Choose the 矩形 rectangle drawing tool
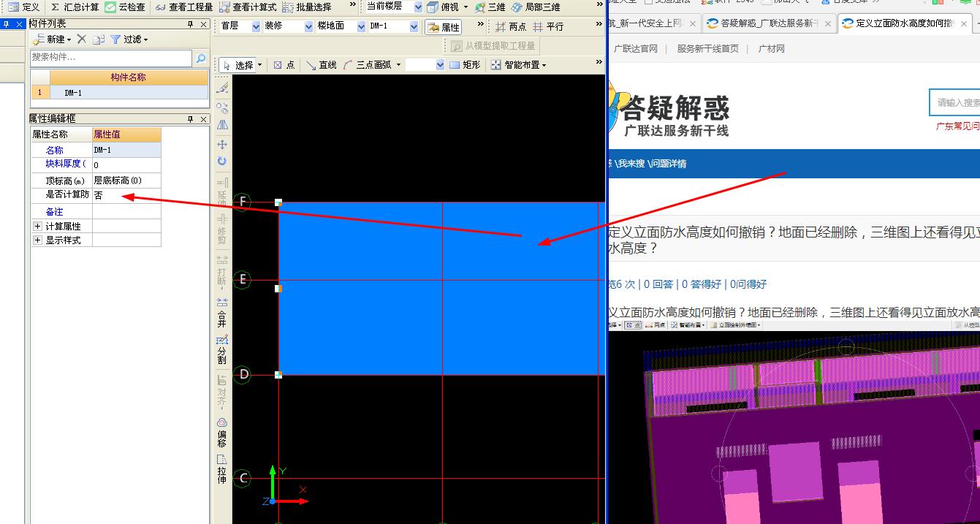 (465, 64)
